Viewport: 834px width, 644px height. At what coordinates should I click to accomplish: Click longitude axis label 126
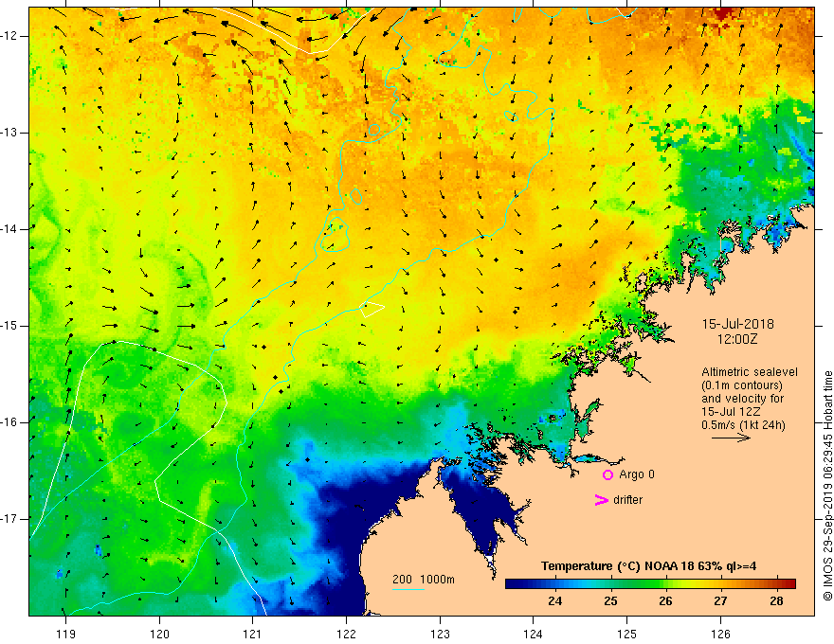pyautogui.click(x=720, y=634)
